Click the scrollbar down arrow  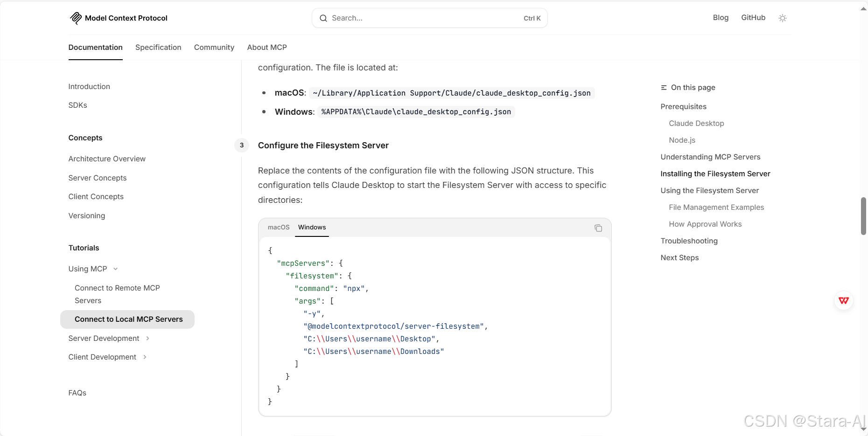point(863,429)
